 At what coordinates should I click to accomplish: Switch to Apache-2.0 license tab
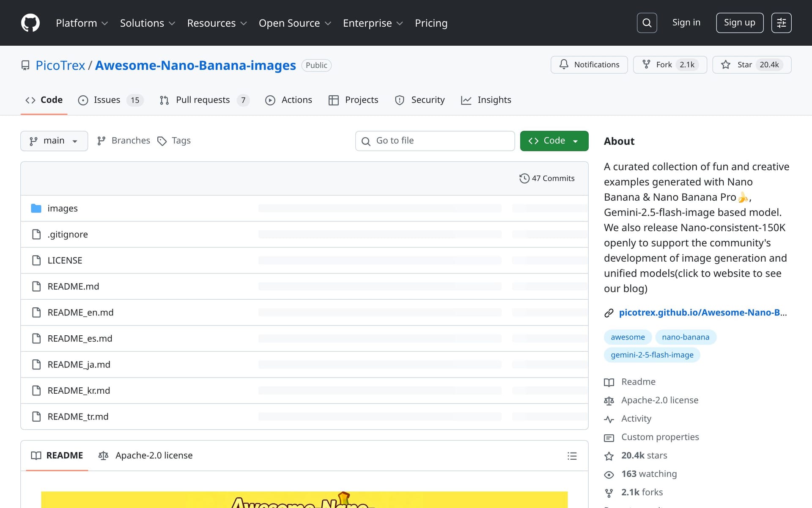146,456
